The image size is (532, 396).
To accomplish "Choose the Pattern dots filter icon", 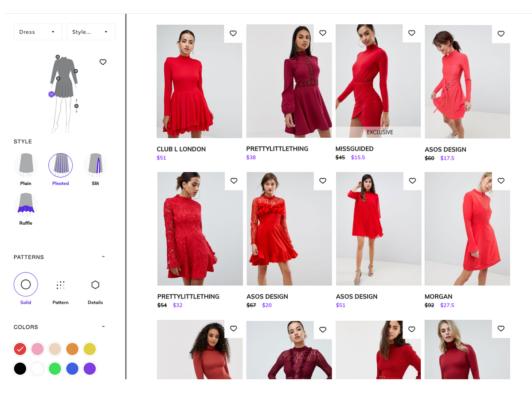I will point(60,284).
